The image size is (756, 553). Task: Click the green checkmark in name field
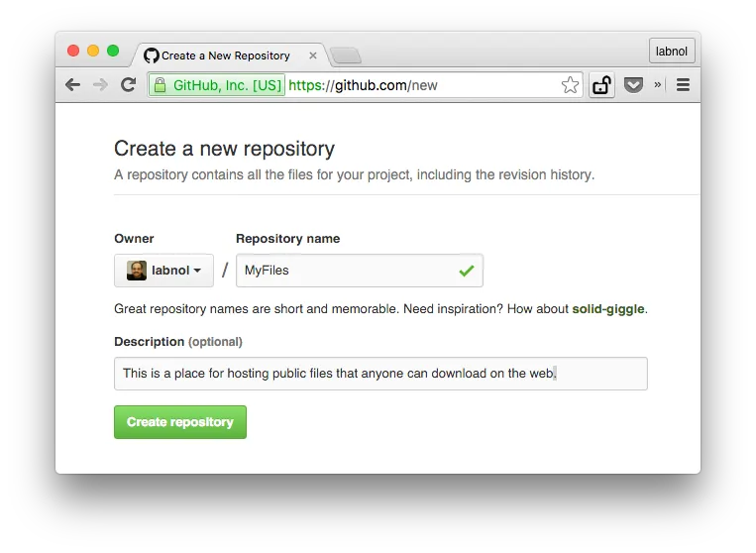pyautogui.click(x=467, y=271)
